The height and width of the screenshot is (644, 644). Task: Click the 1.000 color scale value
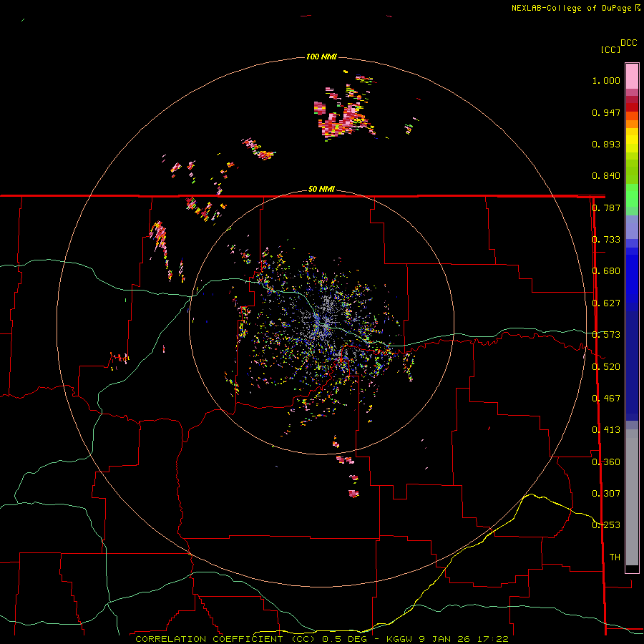(x=606, y=80)
